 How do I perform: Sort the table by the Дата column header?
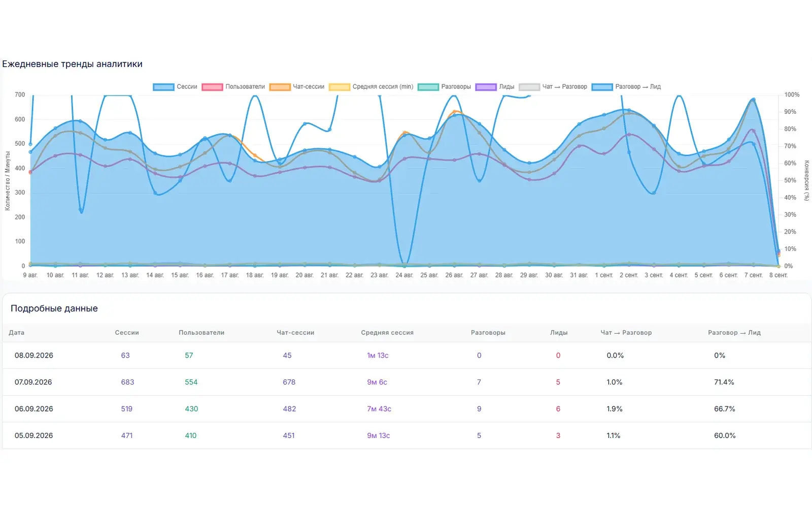[x=17, y=333]
